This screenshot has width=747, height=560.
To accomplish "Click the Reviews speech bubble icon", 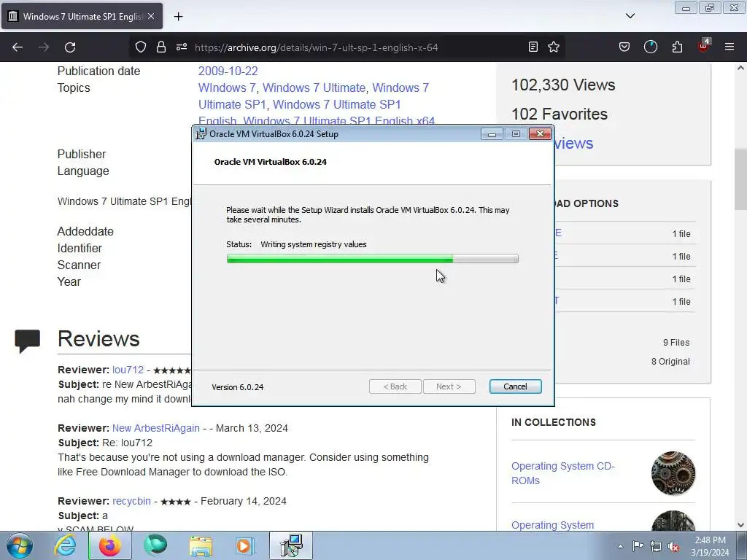I will [27, 341].
